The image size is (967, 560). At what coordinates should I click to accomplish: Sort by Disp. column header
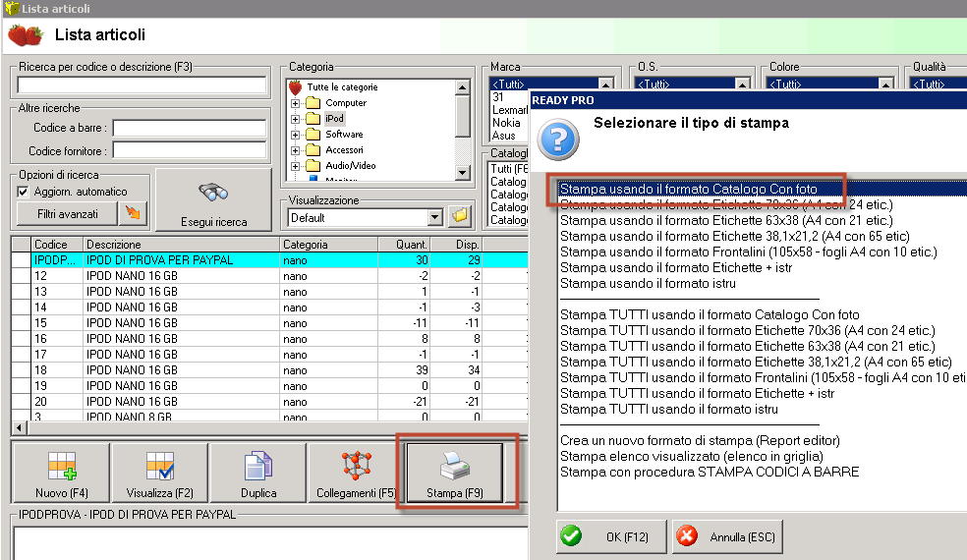pyautogui.click(x=456, y=245)
